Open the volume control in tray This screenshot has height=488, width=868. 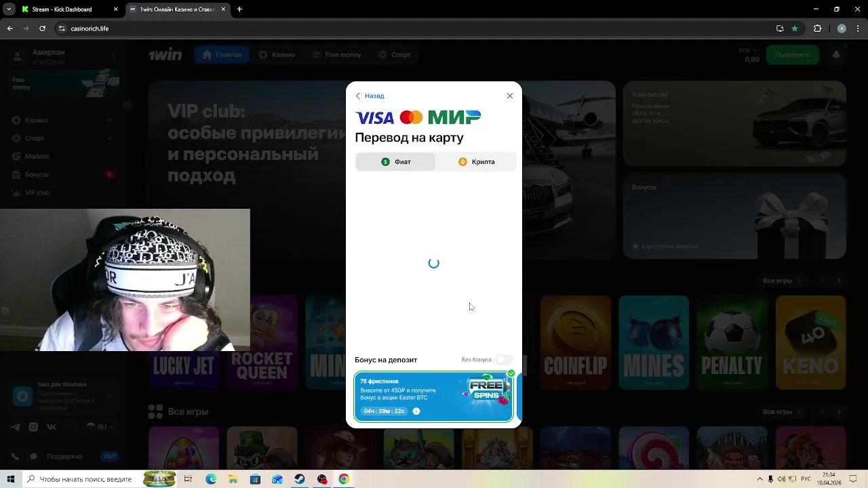(781, 479)
